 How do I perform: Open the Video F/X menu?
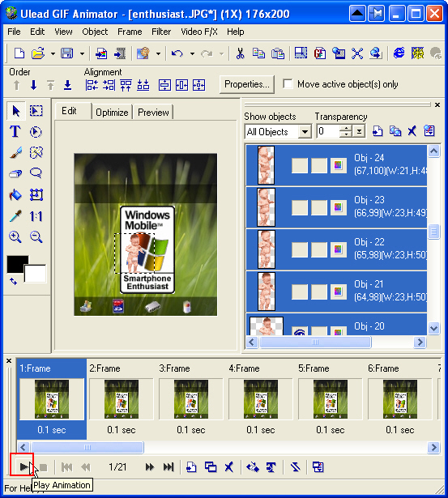click(x=199, y=32)
